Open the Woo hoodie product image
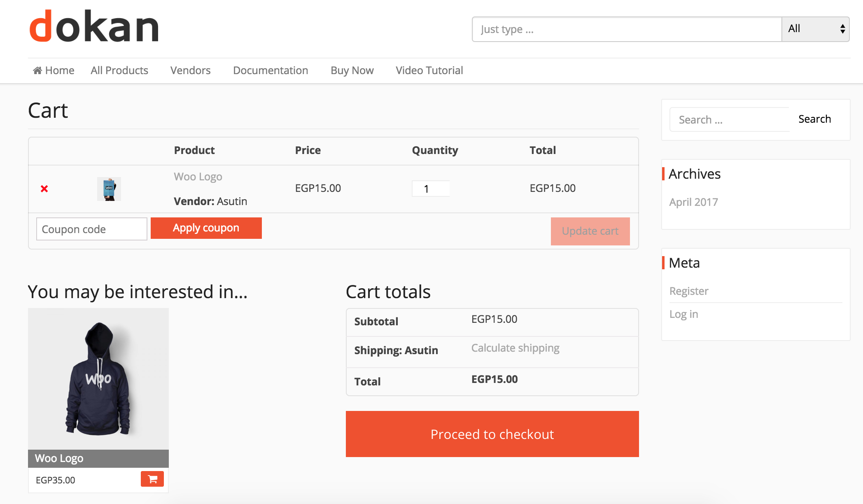 coord(98,379)
